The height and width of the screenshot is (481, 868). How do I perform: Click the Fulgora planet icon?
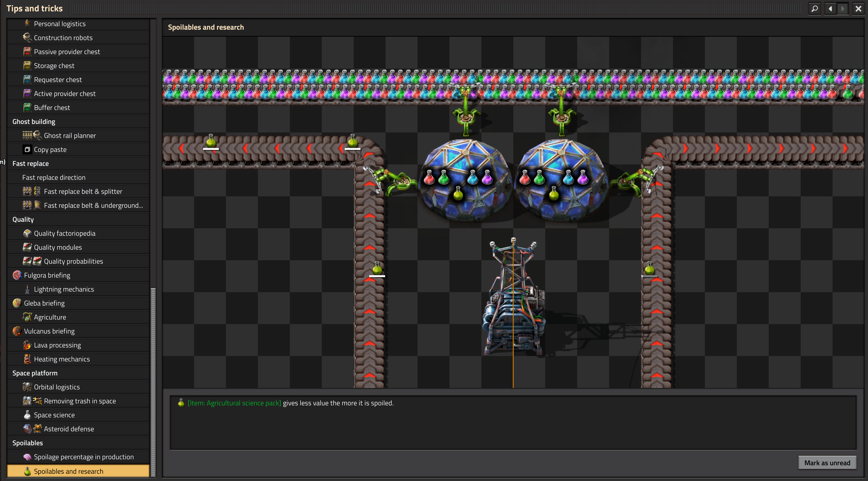(x=17, y=275)
